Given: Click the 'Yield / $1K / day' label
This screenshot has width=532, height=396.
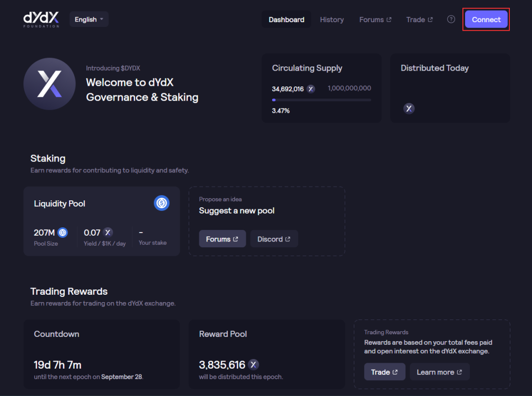Looking at the screenshot, I should click(104, 243).
